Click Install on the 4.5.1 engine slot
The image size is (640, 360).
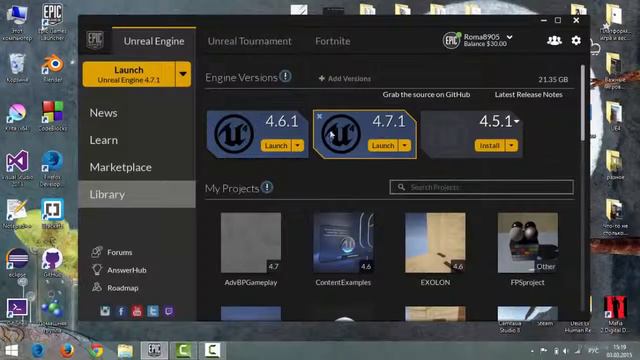[490, 145]
